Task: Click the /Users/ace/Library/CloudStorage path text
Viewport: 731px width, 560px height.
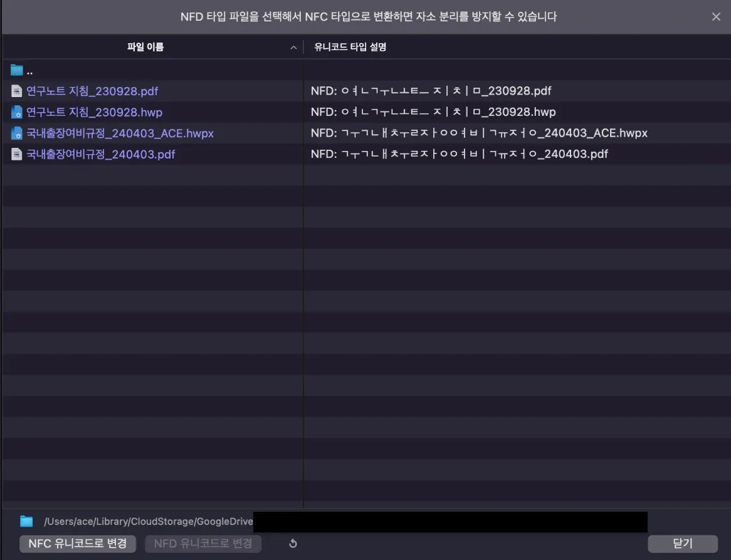Action: tap(148, 521)
